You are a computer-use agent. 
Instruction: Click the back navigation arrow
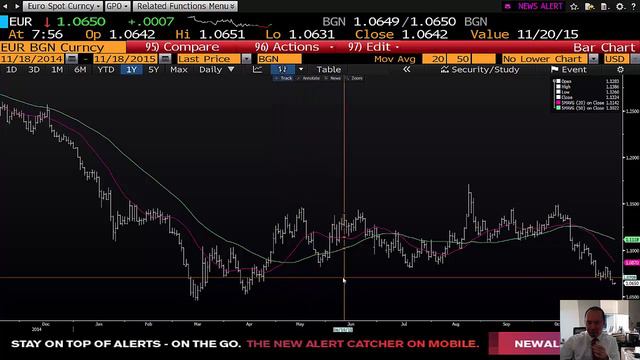click(6, 6)
